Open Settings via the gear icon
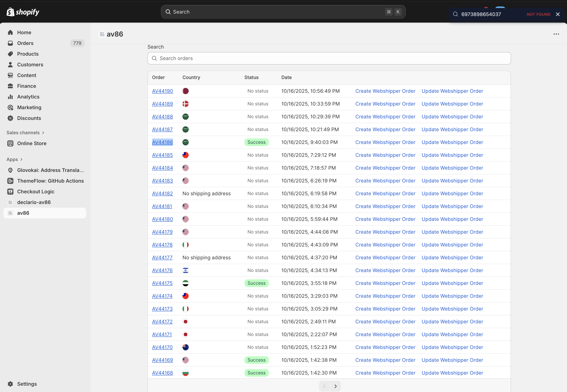 [x=10, y=384]
